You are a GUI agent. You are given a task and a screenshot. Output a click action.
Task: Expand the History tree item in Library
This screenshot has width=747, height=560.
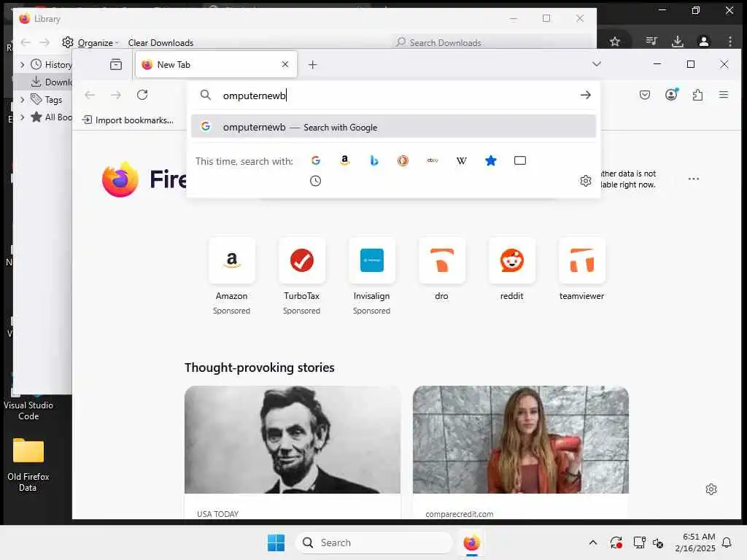pos(22,64)
